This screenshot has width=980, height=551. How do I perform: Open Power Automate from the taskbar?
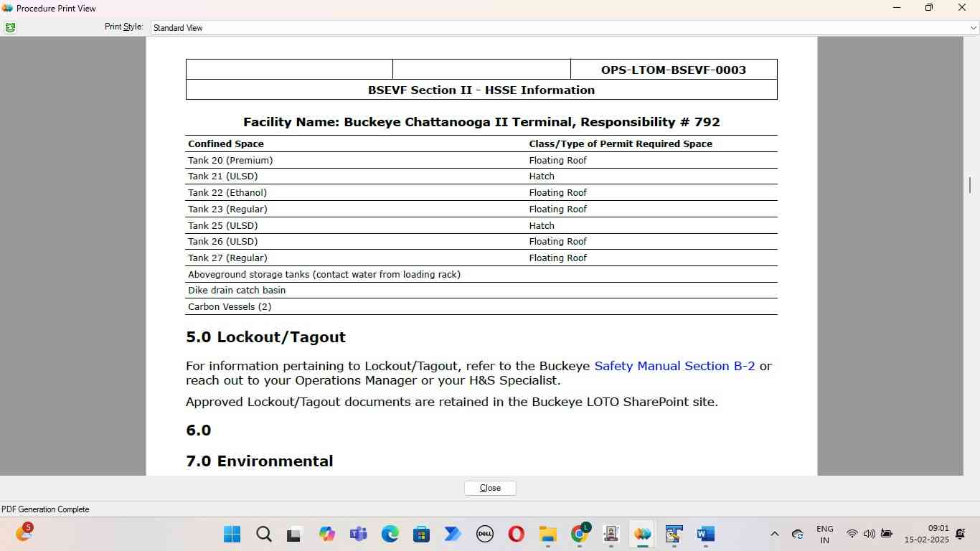[x=453, y=534]
